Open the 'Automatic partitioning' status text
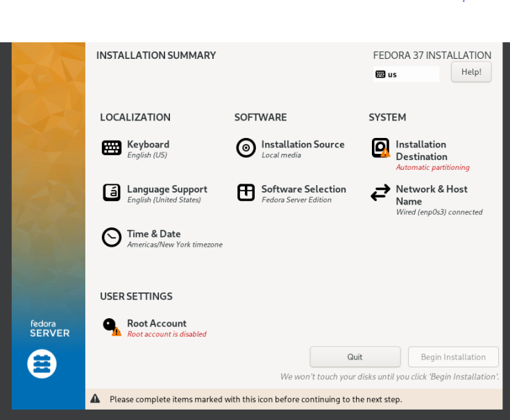The width and height of the screenshot is (510, 420). (432, 168)
